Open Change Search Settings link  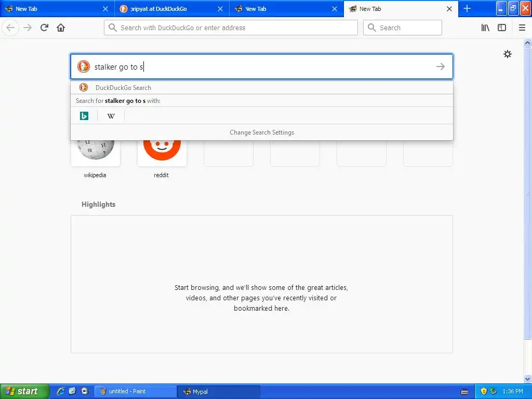pos(262,132)
